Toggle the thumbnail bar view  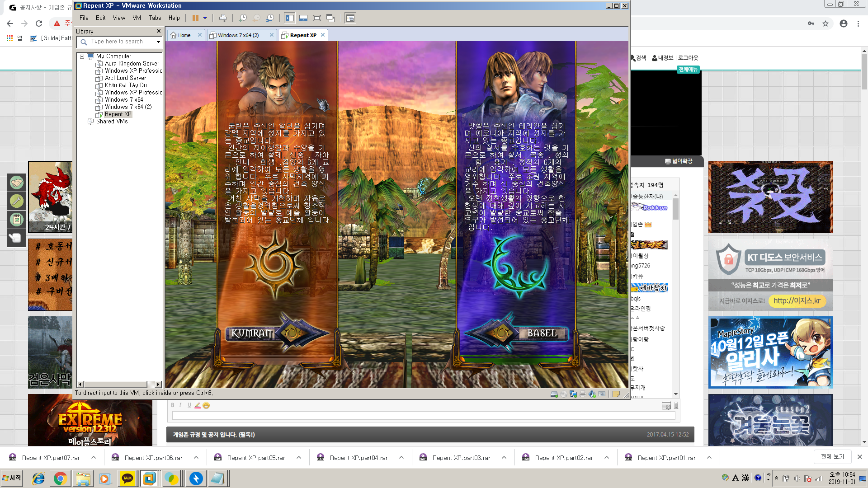pos(303,18)
